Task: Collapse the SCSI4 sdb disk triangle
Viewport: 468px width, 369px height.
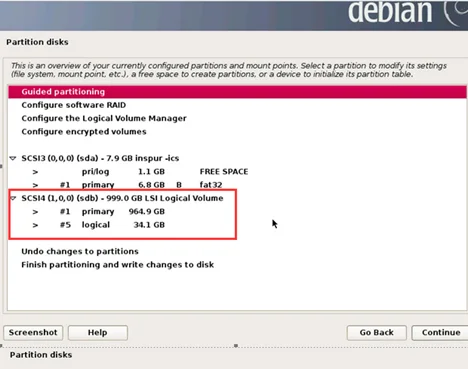Action: pyautogui.click(x=13, y=198)
